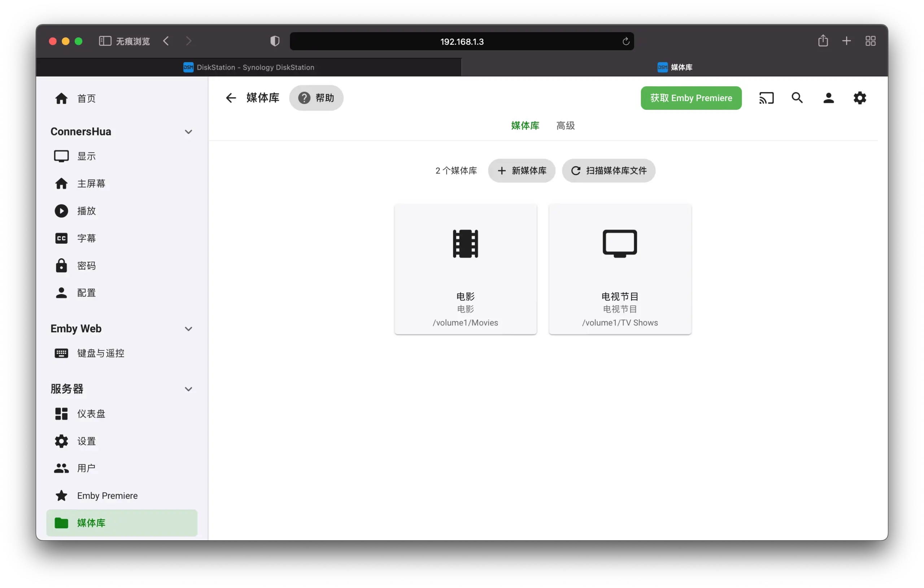Viewport: 924px width, 588px height.
Task: Click the 无痕浏览 private browsing label
Action: 133,41
